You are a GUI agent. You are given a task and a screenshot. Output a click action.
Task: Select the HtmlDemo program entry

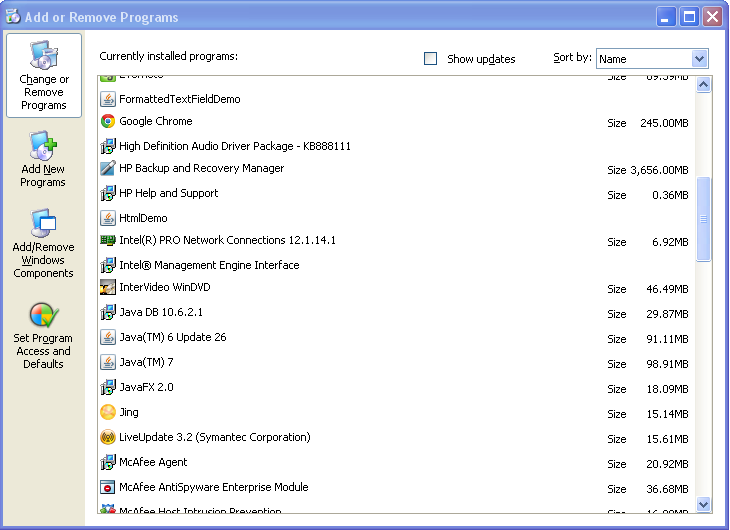(143, 218)
